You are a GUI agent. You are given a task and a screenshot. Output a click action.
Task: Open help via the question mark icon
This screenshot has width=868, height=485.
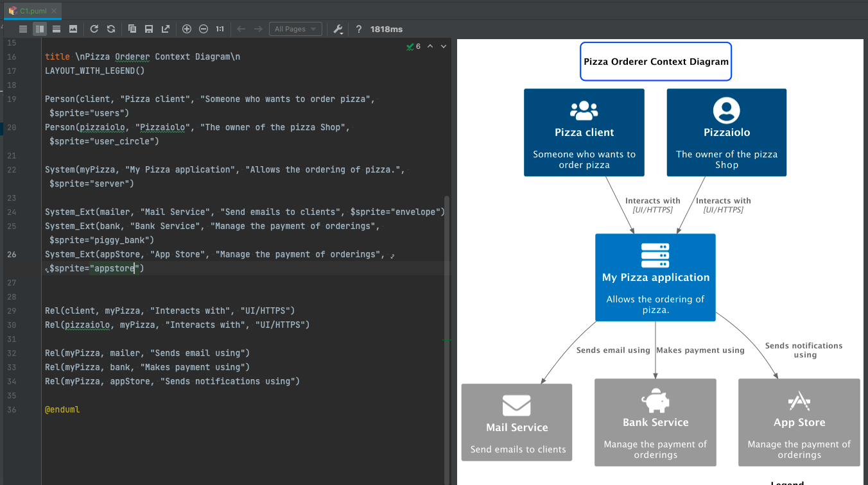pyautogui.click(x=358, y=29)
